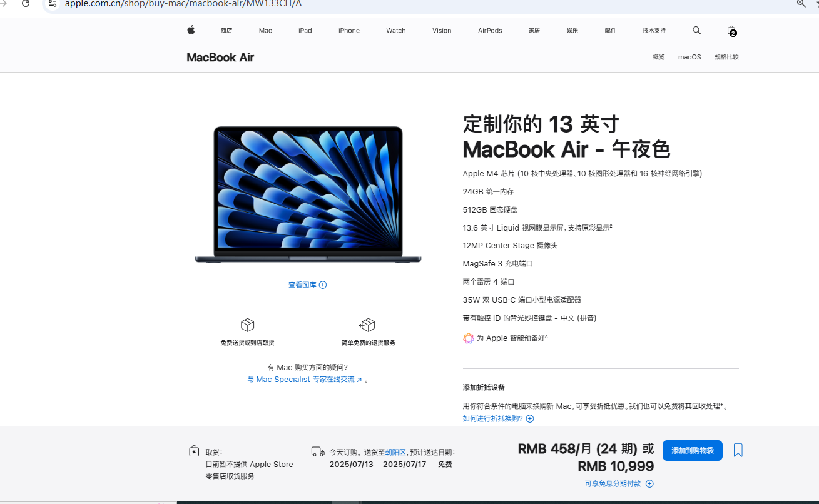
Task: Expand 可享免息分期付款 installment details
Action: 619,484
